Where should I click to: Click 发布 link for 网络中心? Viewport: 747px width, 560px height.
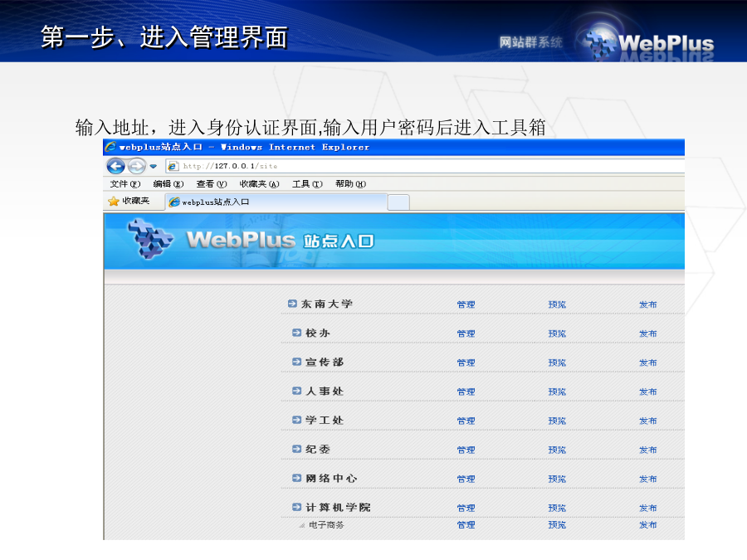(x=648, y=479)
